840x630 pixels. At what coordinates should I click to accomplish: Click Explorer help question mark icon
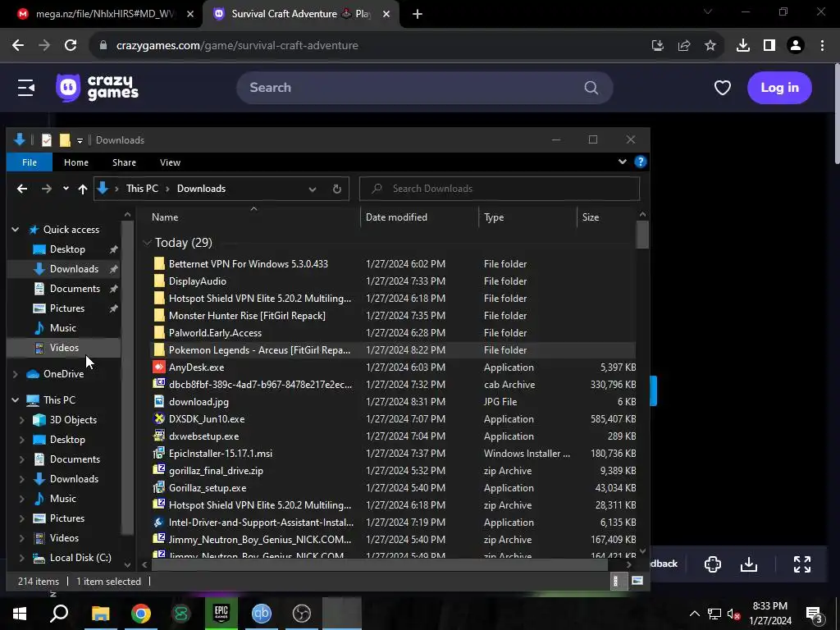tap(640, 162)
